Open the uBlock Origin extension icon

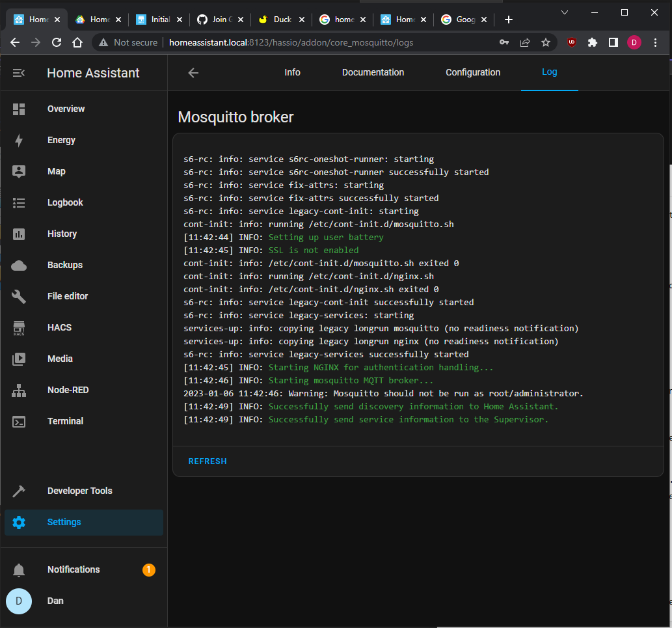click(571, 42)
